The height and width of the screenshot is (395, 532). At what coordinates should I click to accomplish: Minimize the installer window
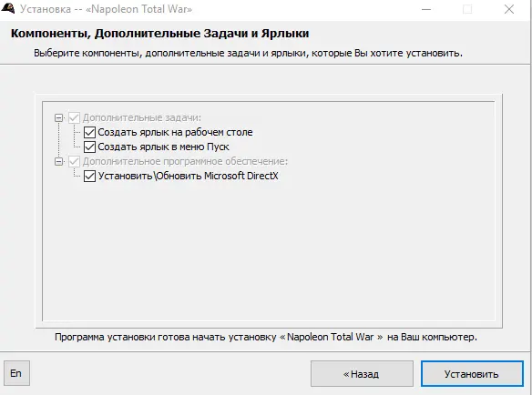pyautogui.click(x=426, y=9)
